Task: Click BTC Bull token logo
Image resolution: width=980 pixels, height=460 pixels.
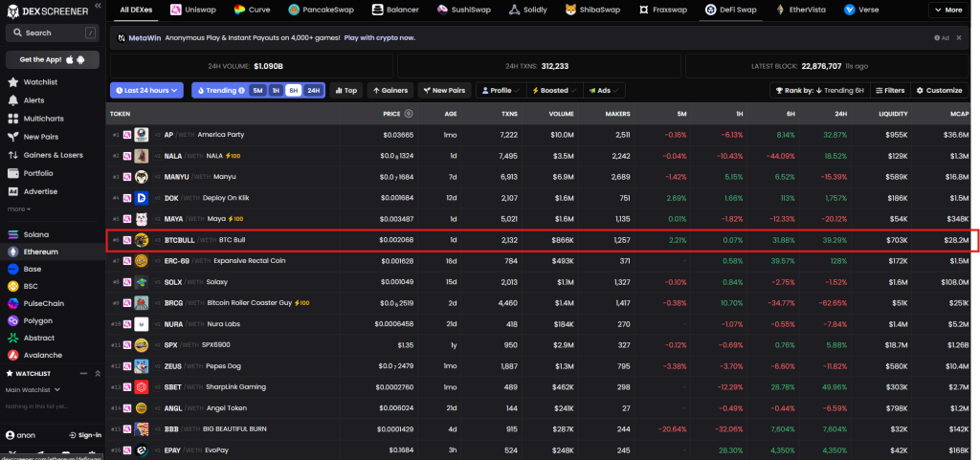Action: 141,240
